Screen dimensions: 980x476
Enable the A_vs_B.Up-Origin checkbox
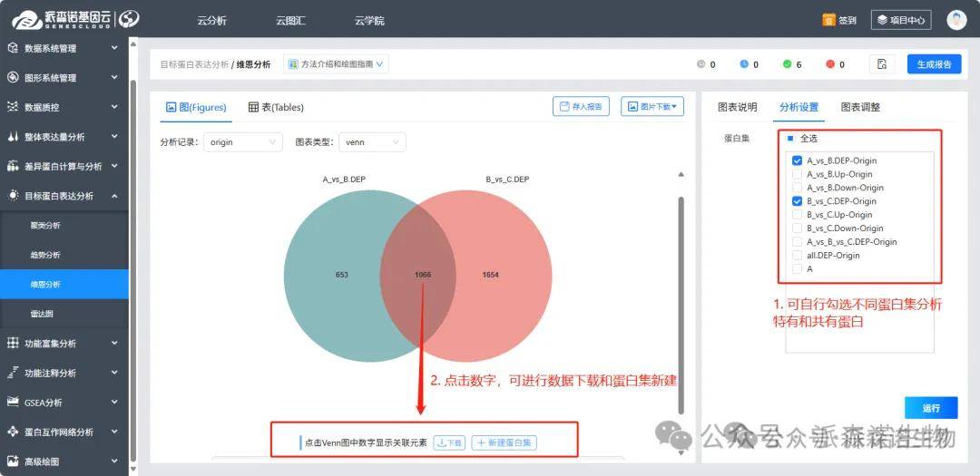tap(797, 174)
